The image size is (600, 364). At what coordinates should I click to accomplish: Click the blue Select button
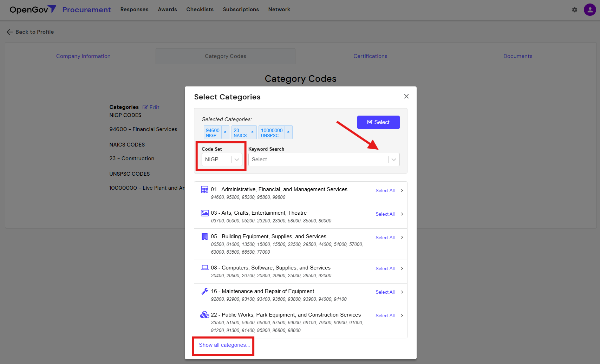378,122
